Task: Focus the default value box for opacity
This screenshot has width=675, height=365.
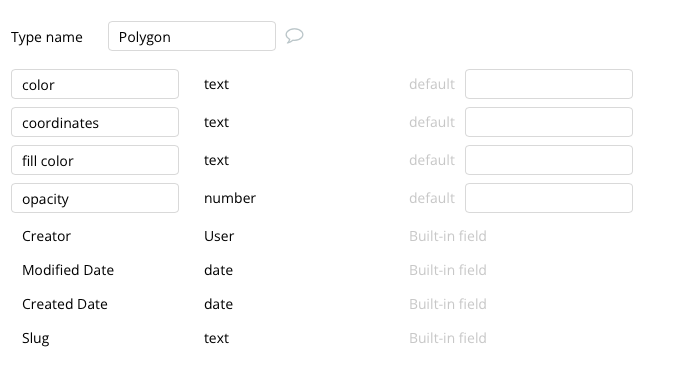Action: point(549,198)
